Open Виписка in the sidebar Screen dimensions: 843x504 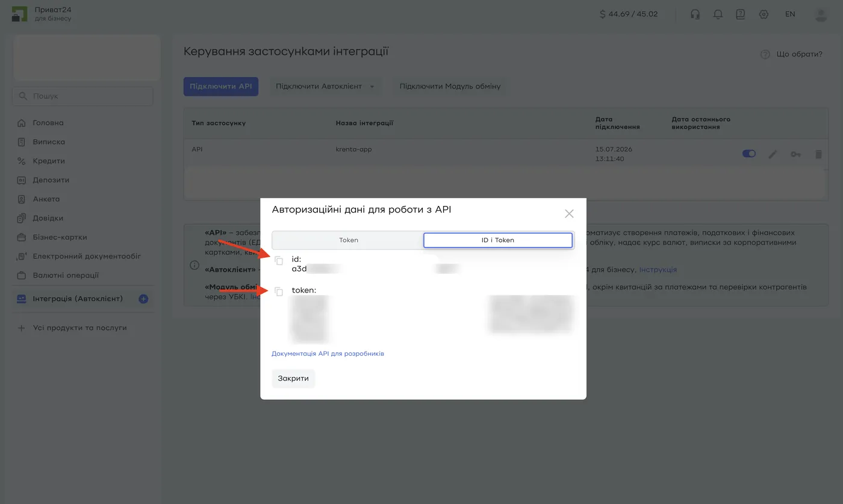click(x=49, y=142)
